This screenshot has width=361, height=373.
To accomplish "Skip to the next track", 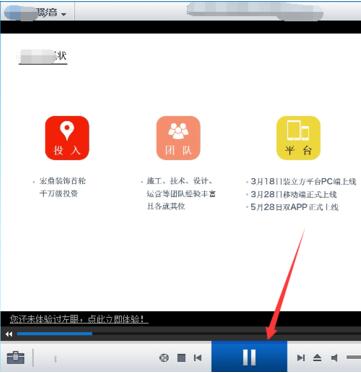I will point(301,358).
